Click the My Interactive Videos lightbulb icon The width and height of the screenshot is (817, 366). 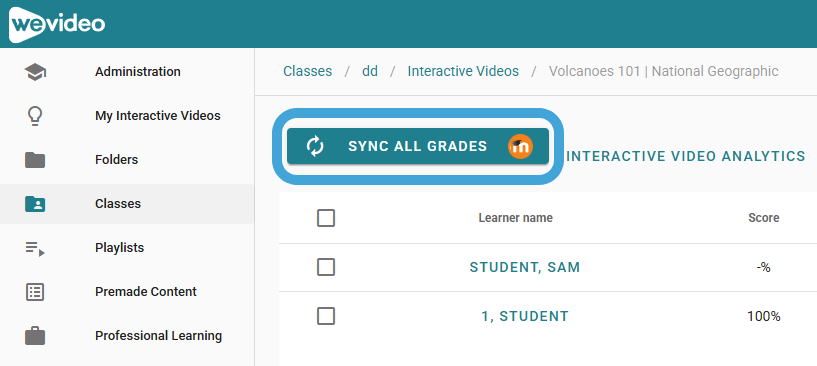[x=35, y=116]
